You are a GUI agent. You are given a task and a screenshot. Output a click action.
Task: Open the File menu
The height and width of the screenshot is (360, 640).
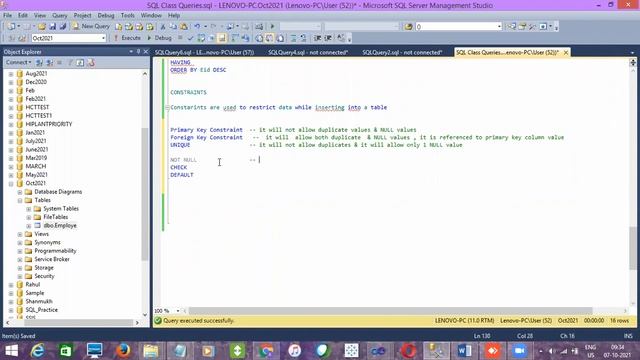pyautogui.click(x=7, y=15)
